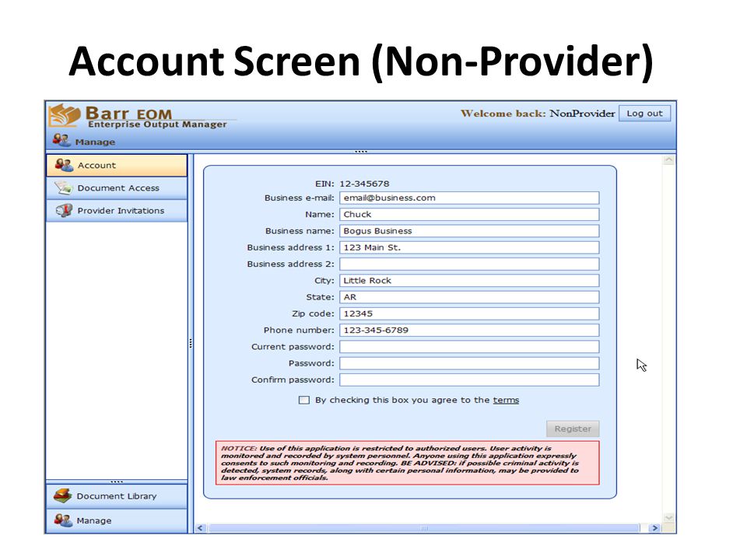747x560 pixels.
Task: Switch to the bottom Manage panel
Action: 117,520
